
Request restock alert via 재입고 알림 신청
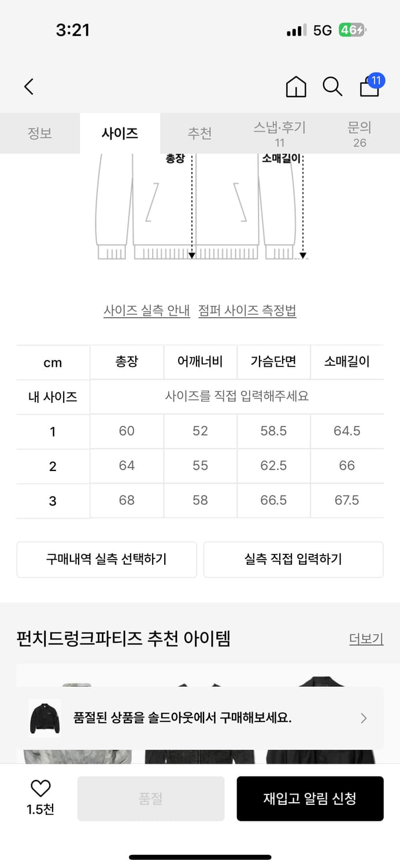[310, 799]
